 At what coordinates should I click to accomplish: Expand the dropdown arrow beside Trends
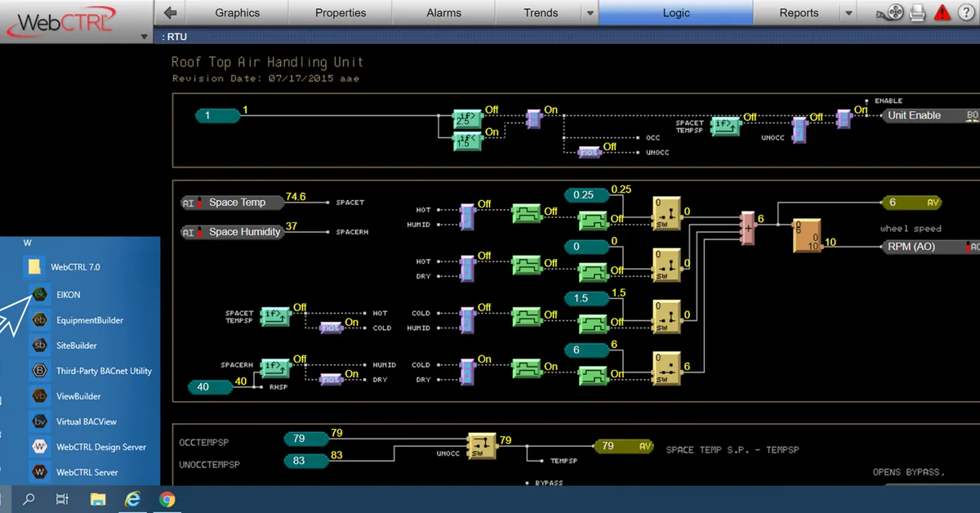[590, 13]
